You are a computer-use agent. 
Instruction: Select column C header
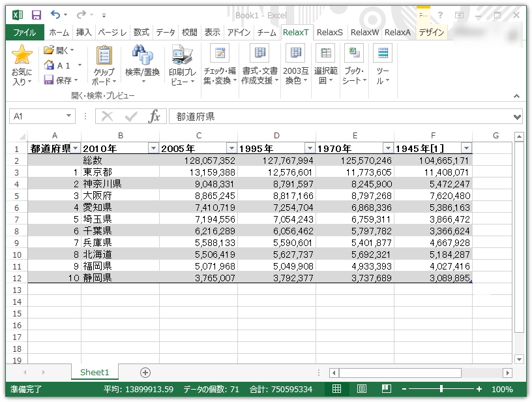(x=198, y=136)
